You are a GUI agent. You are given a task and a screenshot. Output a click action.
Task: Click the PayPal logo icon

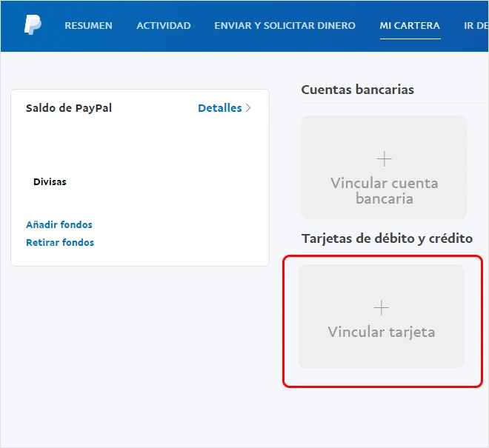(x=33, y=24)
